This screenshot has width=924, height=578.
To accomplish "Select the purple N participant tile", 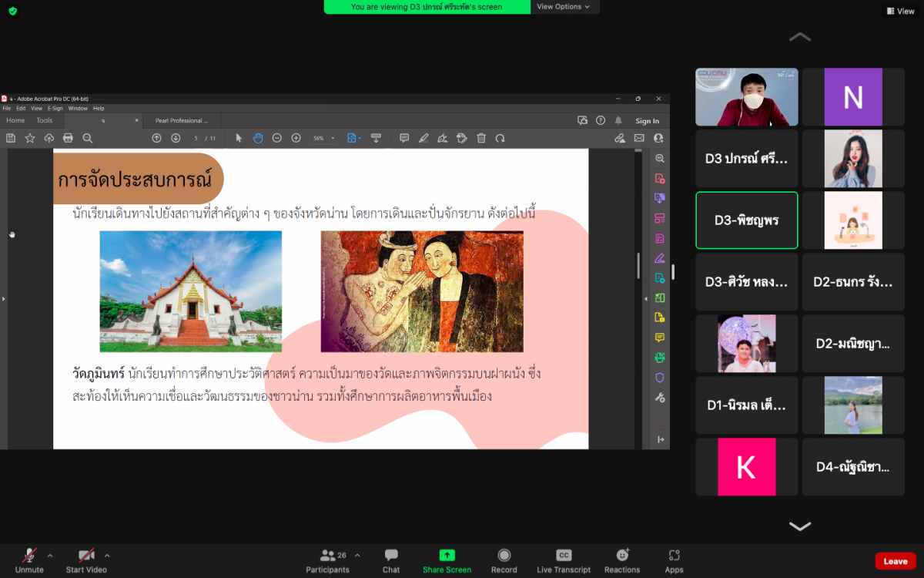I will click(x=853, y=97).
